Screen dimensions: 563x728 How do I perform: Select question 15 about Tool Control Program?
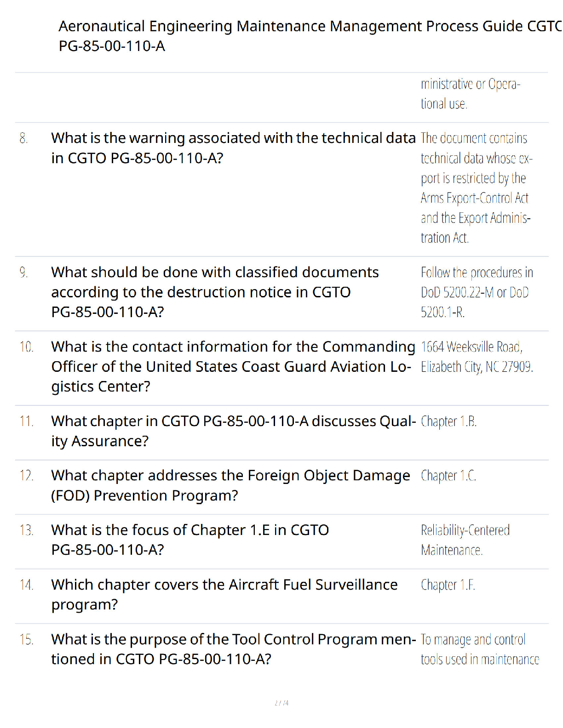click(233, 649)
